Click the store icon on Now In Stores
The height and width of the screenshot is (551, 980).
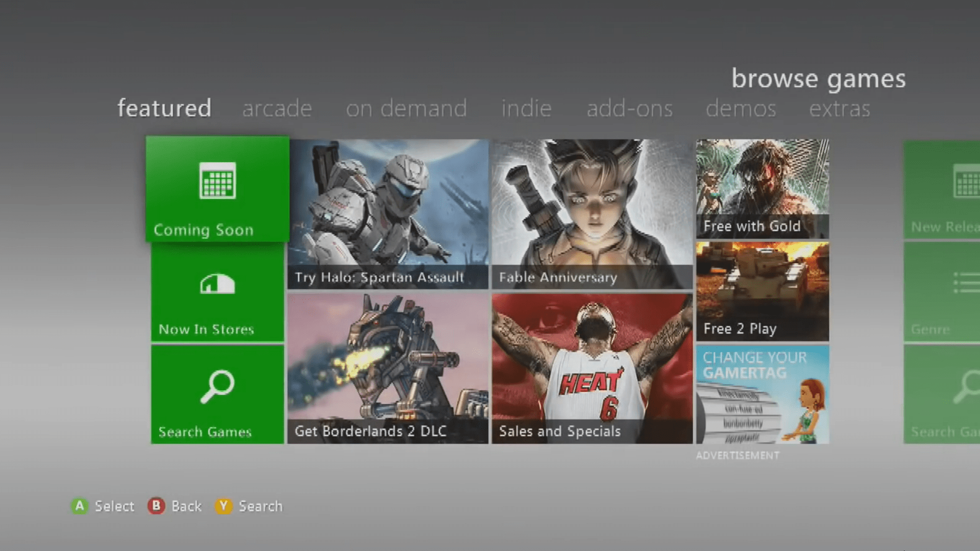[x=217, y=284]
